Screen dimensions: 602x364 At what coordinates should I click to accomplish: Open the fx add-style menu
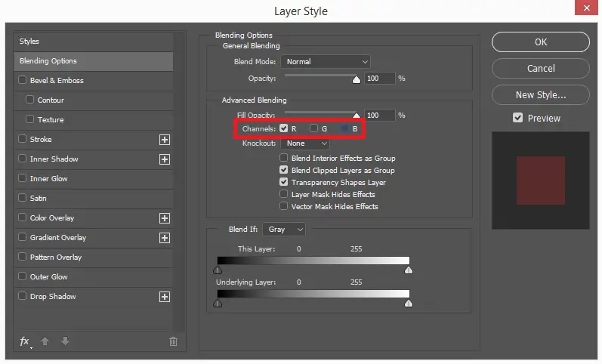point(25,341)
